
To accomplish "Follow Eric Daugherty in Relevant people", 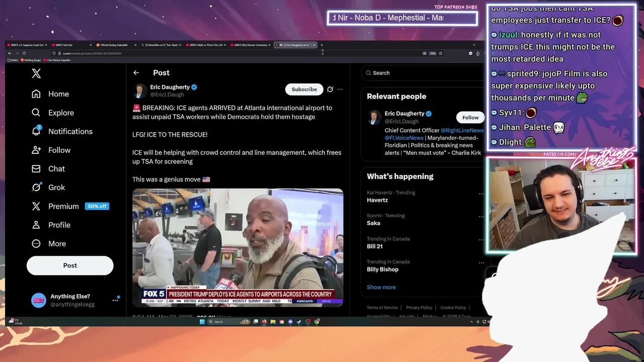I will [470, 118].
